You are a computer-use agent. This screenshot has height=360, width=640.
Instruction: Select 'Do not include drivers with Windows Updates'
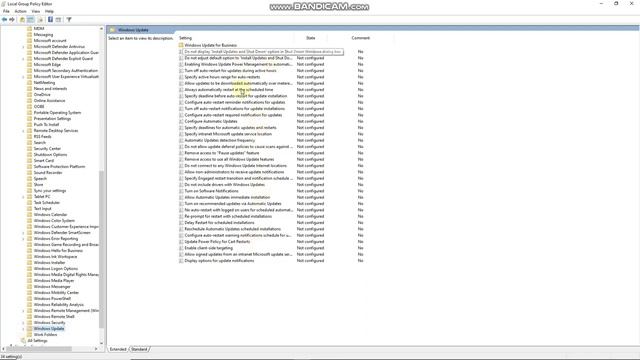click(224, 184)
